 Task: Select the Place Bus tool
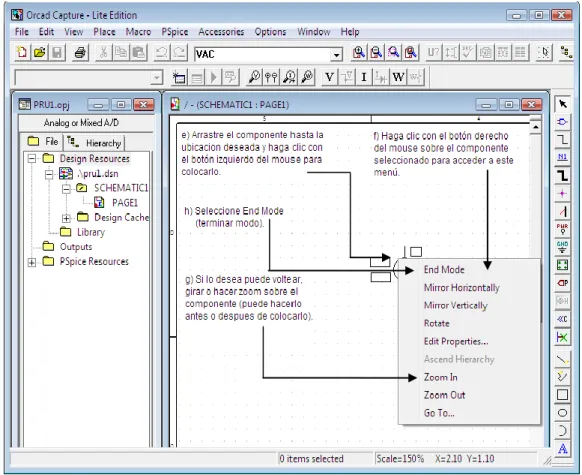coord(562,175)
